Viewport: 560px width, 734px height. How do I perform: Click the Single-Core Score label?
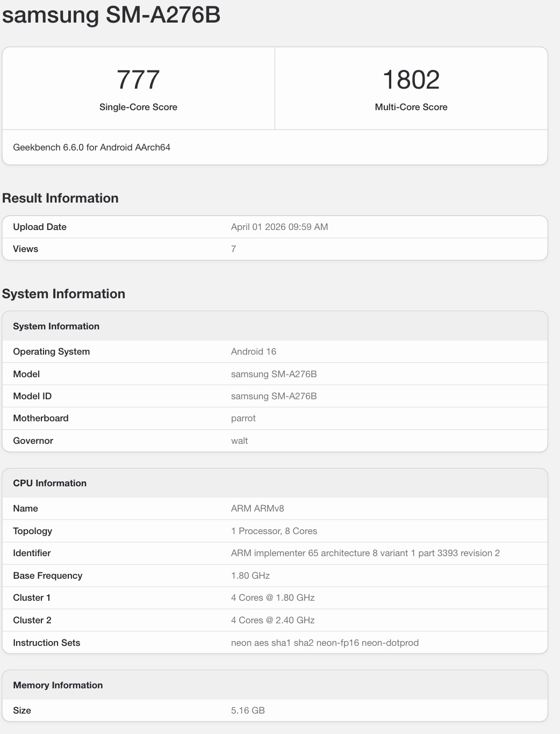pyautogui.click(x=138, y=107)
